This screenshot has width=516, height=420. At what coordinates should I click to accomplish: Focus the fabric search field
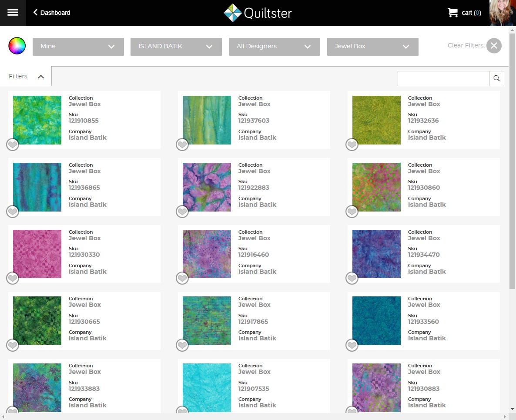(443, 78)
